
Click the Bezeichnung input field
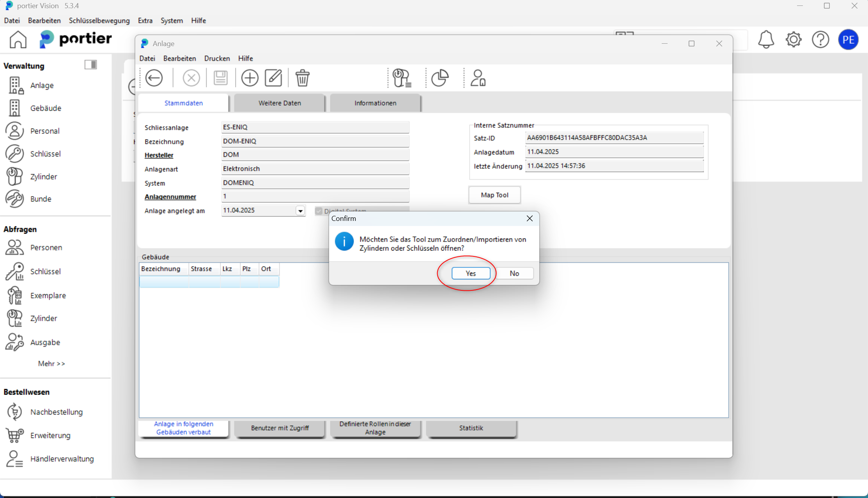pyautogui.click(x=315, y=141)
